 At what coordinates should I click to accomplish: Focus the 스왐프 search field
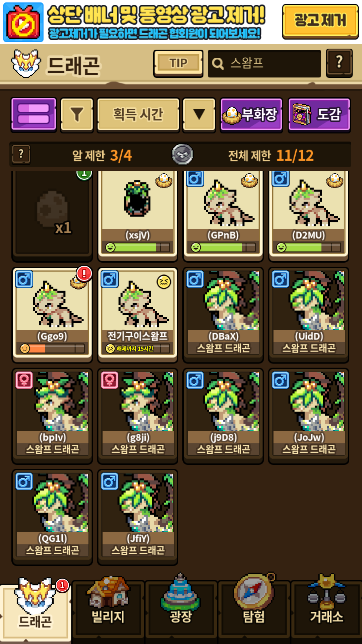[264, 63]
